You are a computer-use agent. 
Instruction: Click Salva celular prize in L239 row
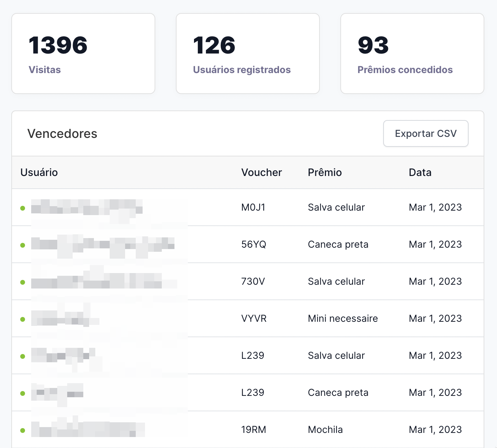[x=336, y=355]
